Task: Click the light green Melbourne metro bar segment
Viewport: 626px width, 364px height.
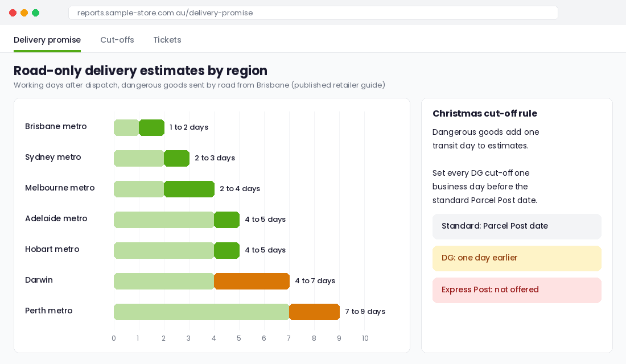Action: (x=139, y=189)
